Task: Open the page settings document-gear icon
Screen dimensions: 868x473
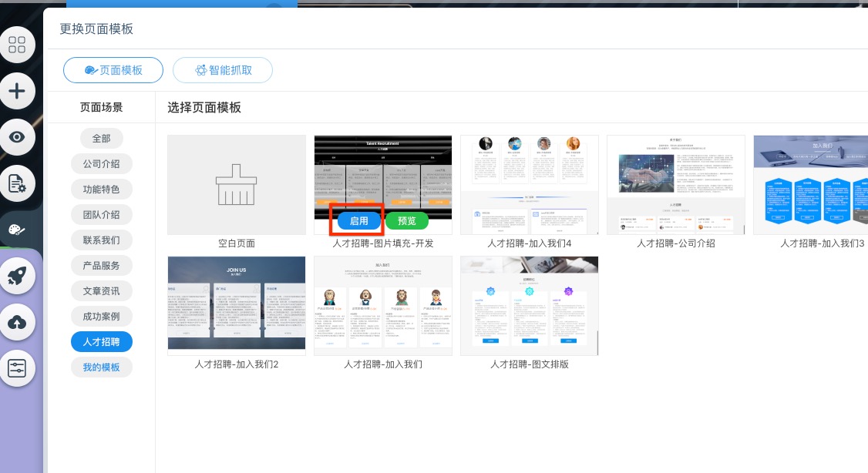Action: (17, 183)
